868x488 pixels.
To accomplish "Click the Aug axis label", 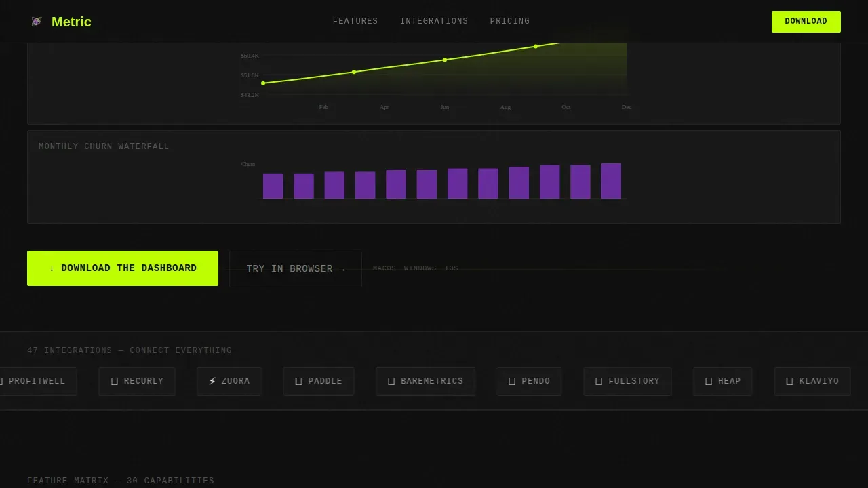I will tap(505, 107).
